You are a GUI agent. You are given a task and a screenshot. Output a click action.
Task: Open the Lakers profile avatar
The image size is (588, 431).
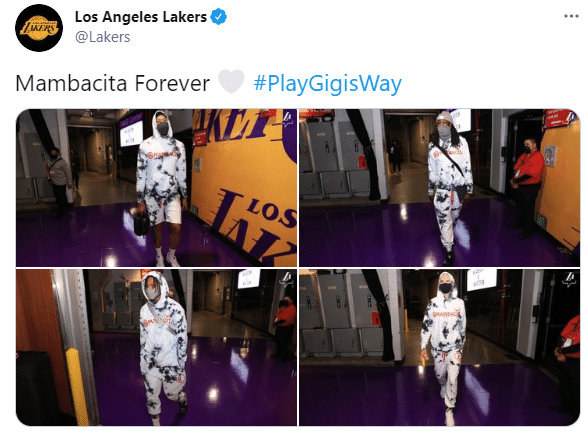pyautogui.click(x=39, y=28)
